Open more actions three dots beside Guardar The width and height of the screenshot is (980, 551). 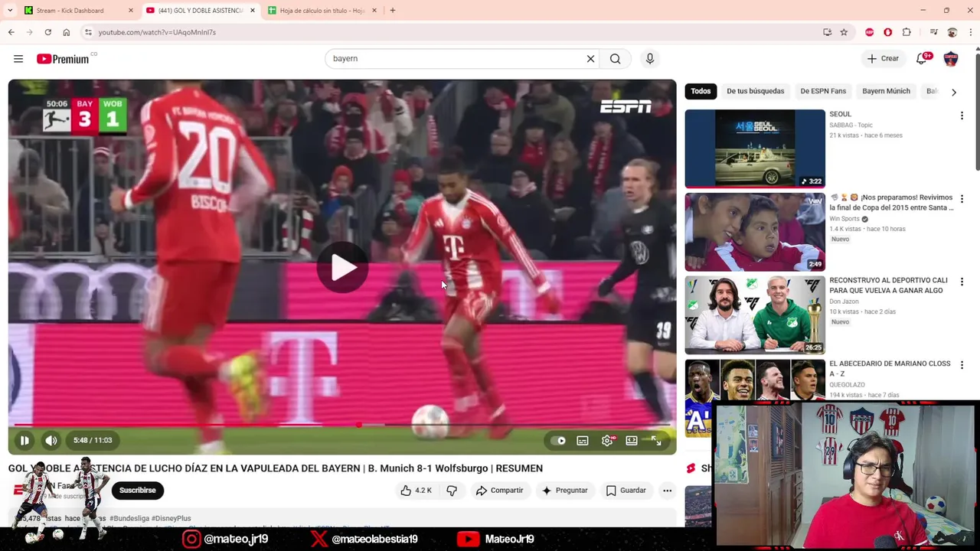click(668, 491)
